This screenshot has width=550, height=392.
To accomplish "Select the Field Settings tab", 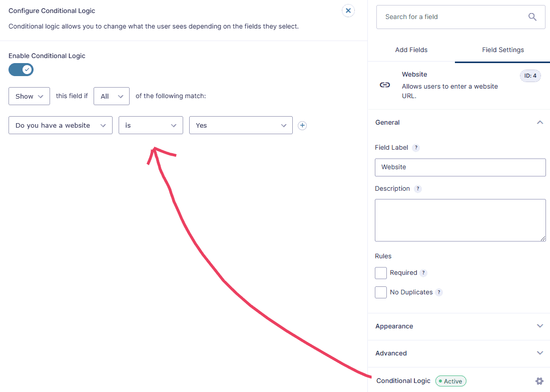I will pyautogui.click(x=502, y=50).
